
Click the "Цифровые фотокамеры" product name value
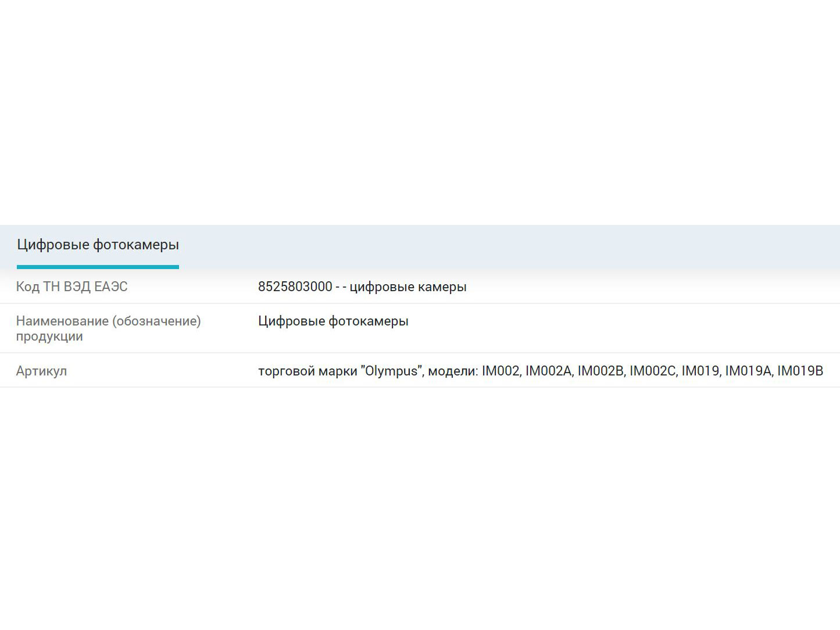point(333,321)
